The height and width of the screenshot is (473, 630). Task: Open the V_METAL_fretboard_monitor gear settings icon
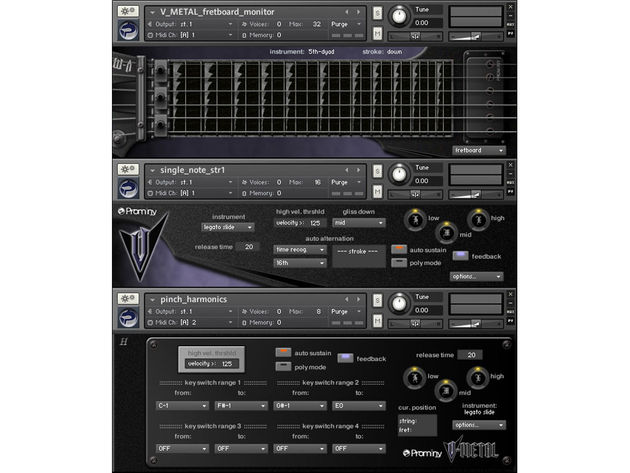128,11
